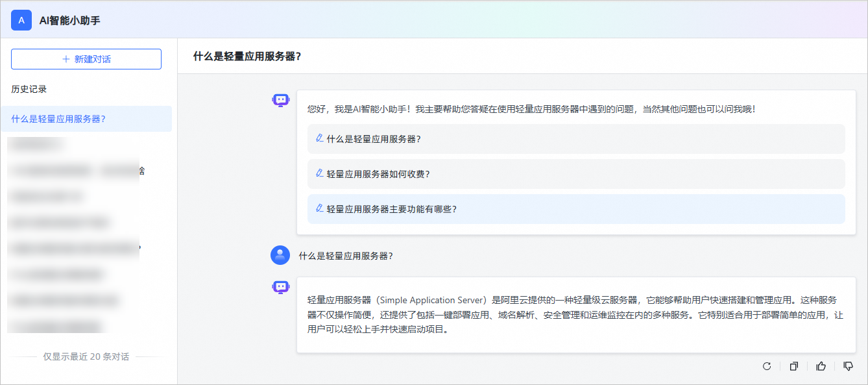The height and width of the screenshot is (385, 868).
Task: Click the pen icon beside the pricing question
Action: coord(319,174)
